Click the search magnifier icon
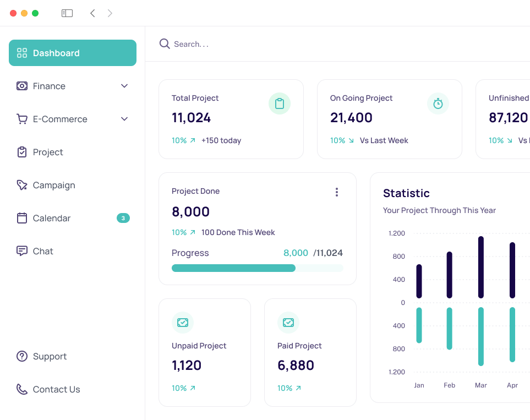 (x=164, y=44)
